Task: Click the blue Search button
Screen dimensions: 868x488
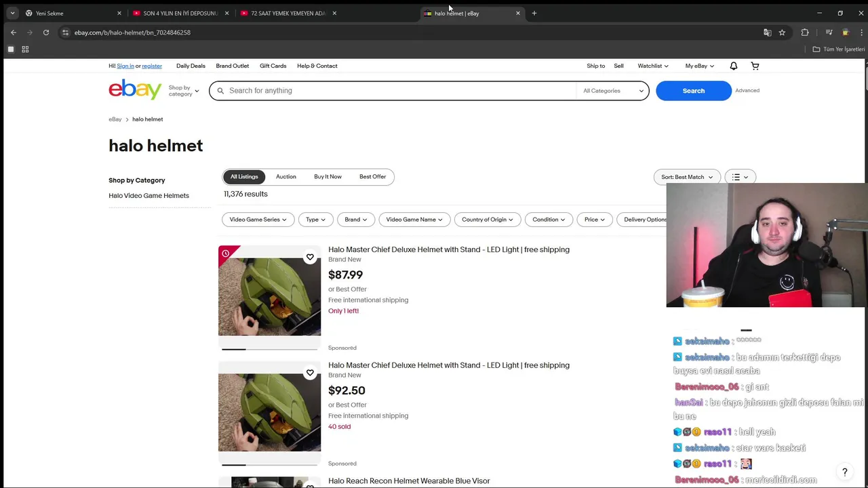Action: pos(694,91)
